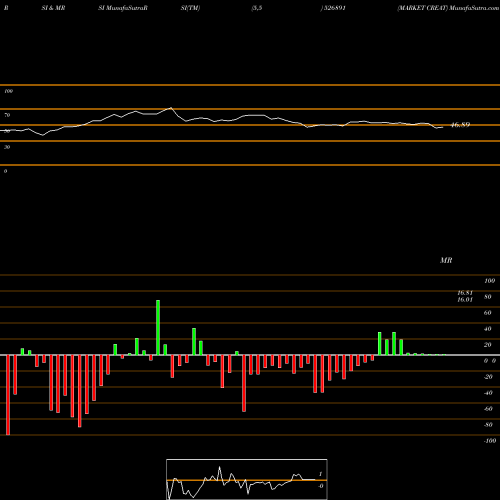Click the RSI axis label 70
Viewport: 500px width, 500px height.
[7, 115]
